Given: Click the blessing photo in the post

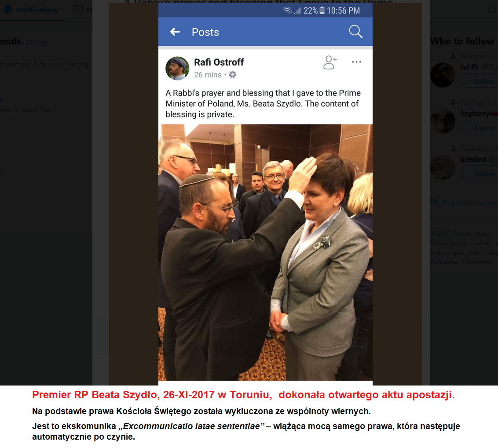Looking at the screenshot, I should point(265,252).
